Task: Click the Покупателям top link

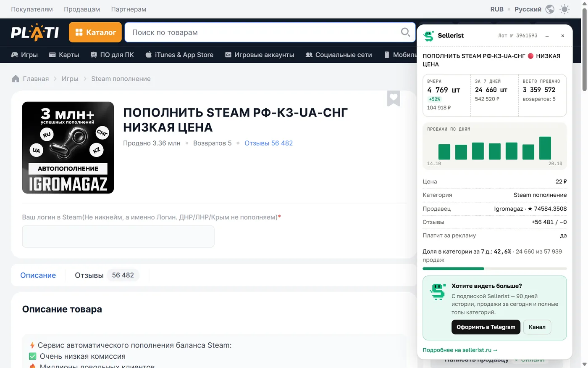Action: tap(32, 9)
